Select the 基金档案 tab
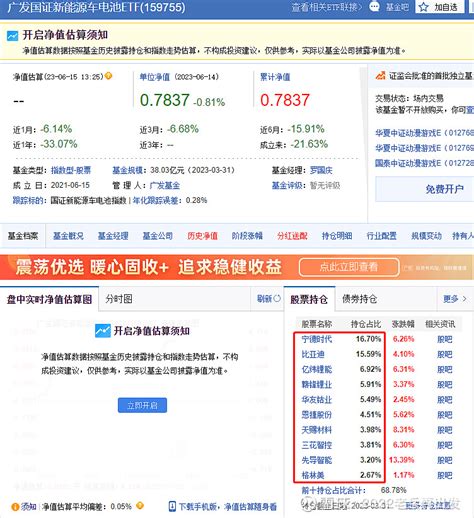The height and width of the screenshot is (518, 474). [23, 236]
